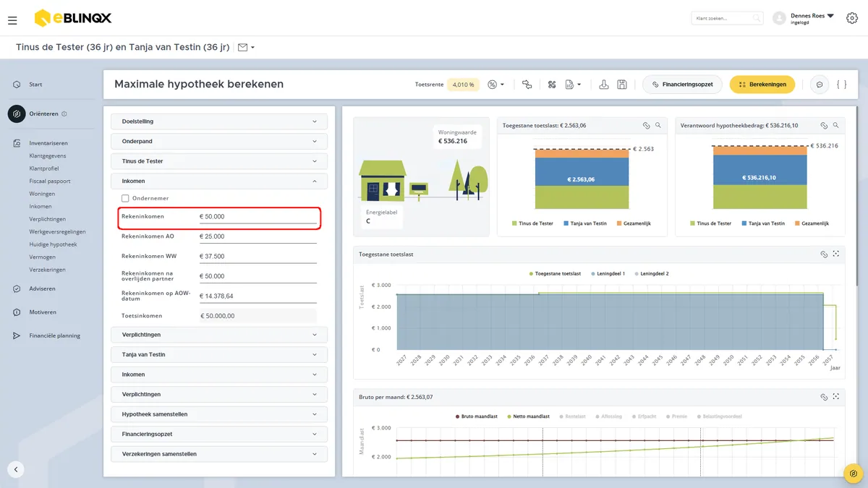Image resolution: width=868 pixels, height=488 pixels.
Task: Zoom the Toegestane toetslast bar chart
Action: [x=658, y=125]
